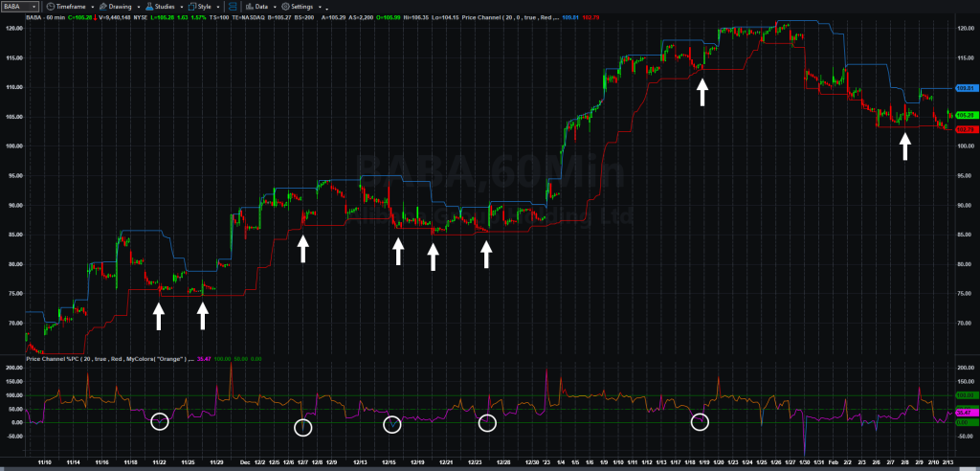Viewport: 980px width, 471px height.
Task: Click the 120.00 label on right price axis
Action: pos(966,29)
